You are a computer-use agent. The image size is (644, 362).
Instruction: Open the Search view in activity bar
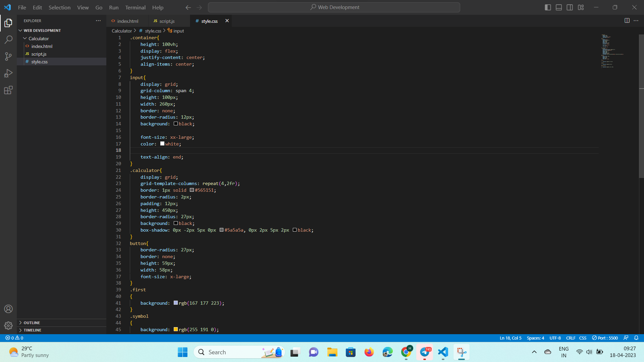(8, 40)
